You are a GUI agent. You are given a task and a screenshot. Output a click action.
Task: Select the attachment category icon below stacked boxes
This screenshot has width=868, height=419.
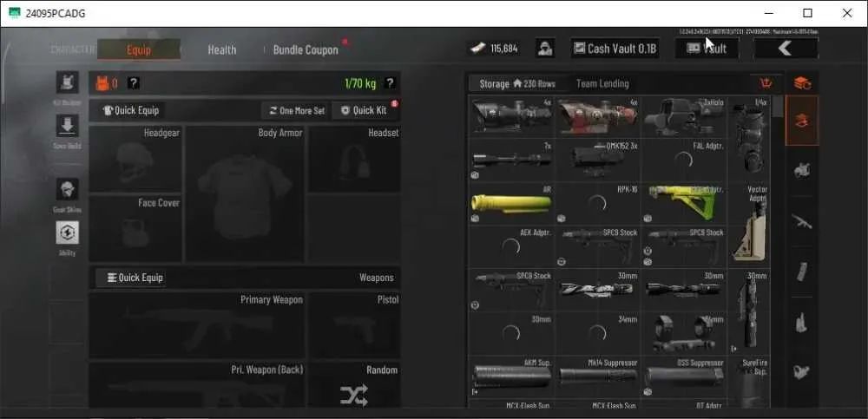click(802, 171)
